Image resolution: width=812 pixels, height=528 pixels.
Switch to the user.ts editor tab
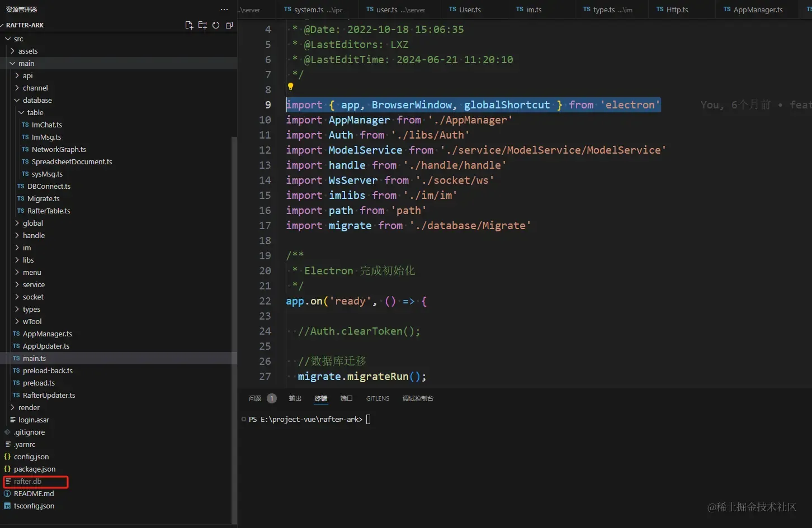(399, 9)
